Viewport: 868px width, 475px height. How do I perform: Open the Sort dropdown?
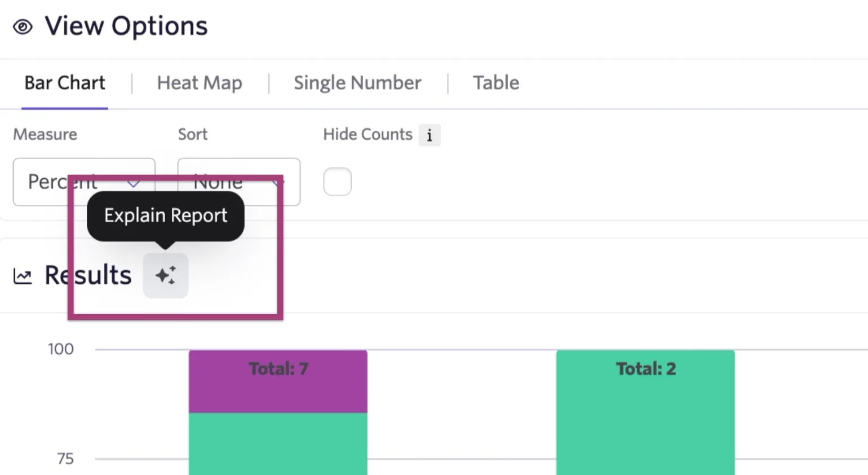pos(239,182)
